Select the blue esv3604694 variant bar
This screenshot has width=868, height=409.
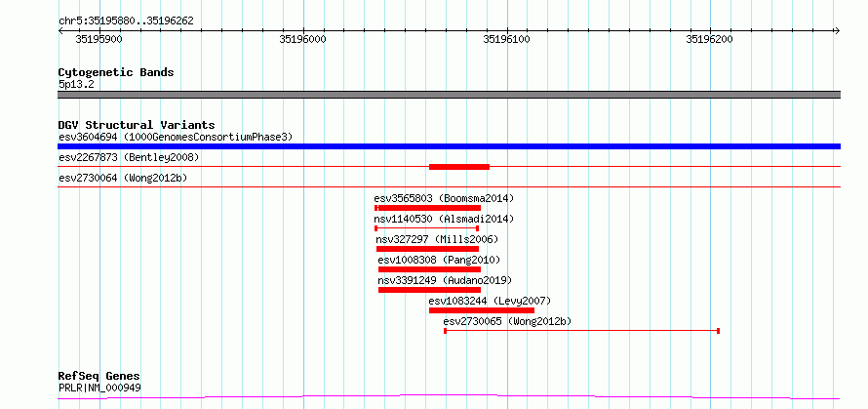(449, 146)
